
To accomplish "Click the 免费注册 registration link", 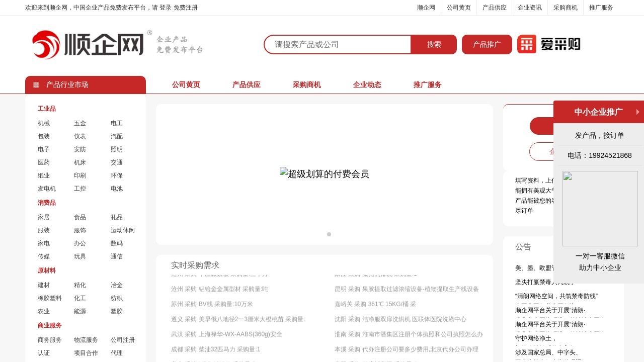I will [x=185, y=8].
